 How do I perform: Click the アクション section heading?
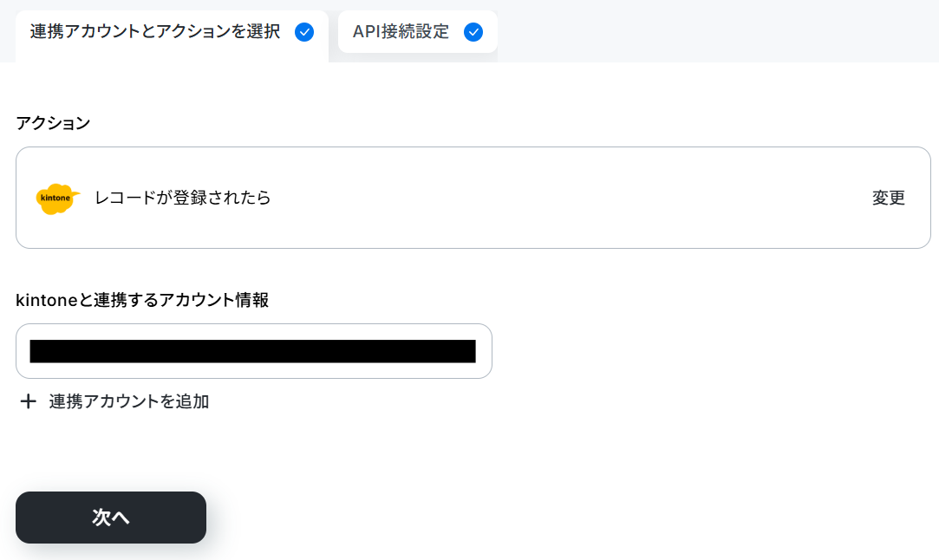click(53, 123)
